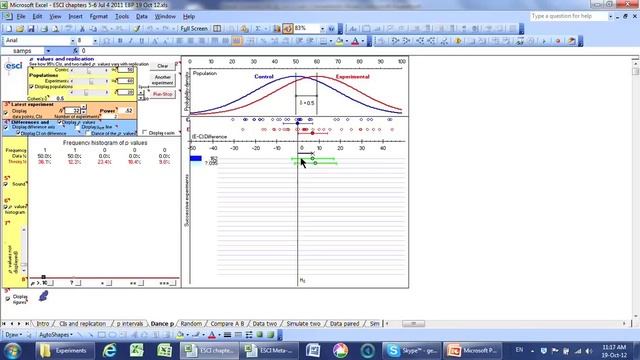Open the Font Color dropdown arrow
This screenshot has height=360, width=640.
tap(362, 41)
